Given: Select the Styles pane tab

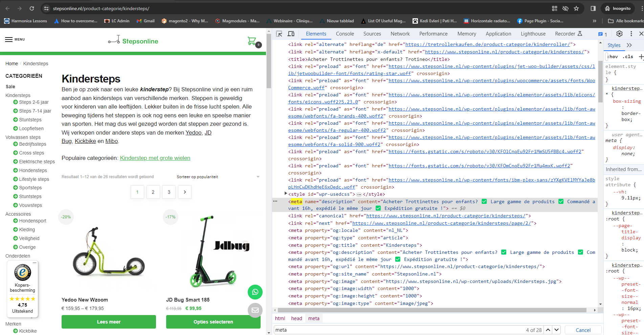Looking at the screenshot, I should pyautogui.click(x=614, y=45).
